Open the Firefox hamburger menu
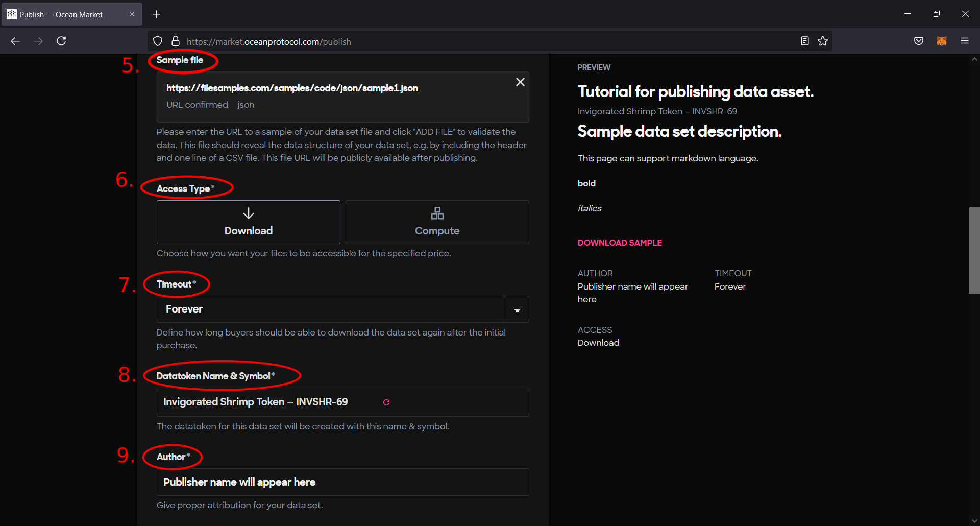 965,41
